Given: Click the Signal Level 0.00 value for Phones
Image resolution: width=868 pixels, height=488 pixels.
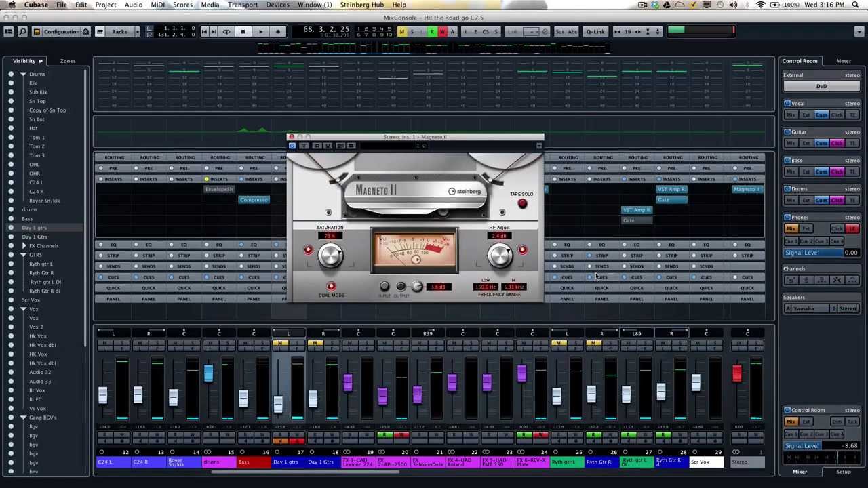Looking at the screenshot, I should 850,253.
